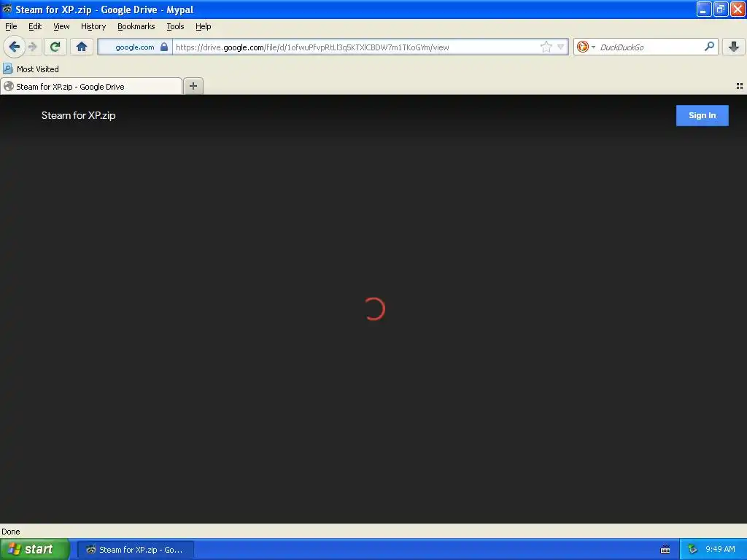The width and height of the screenshot is (747, 560).
Task: Click the 9:49 AM system clock
Action: point(720,550)
